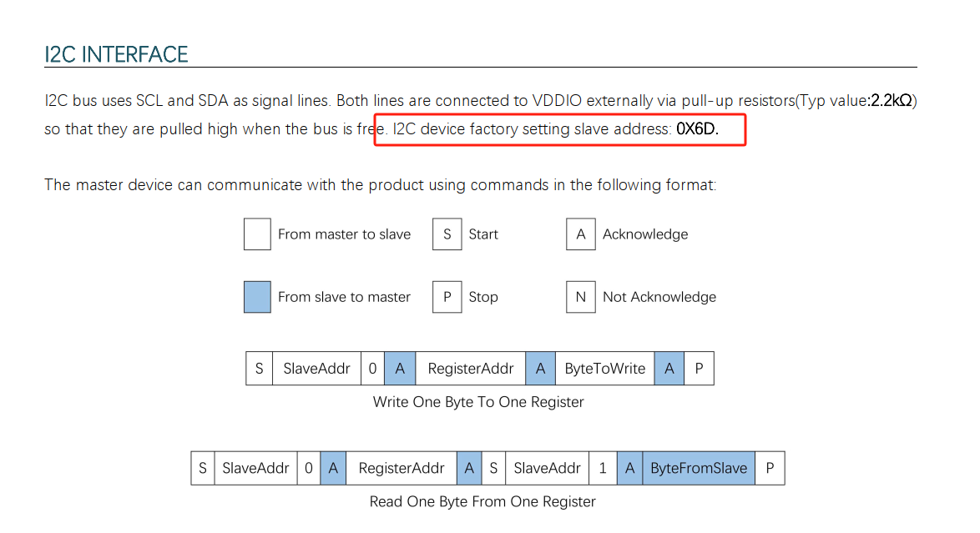Click the RegisterAddr cell in write sequence

coord(471,369)
